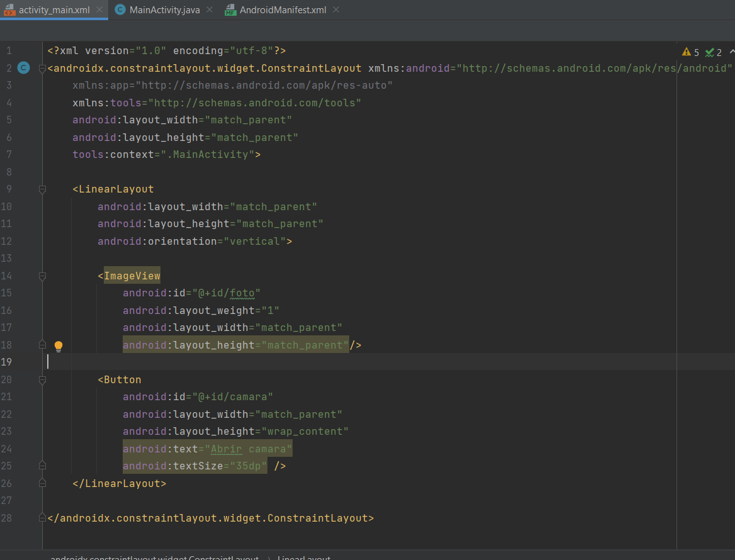Click the manifest icon on AndroidManifest.xml tab
This screenshot has height=560, width=735.
[230, 10]
